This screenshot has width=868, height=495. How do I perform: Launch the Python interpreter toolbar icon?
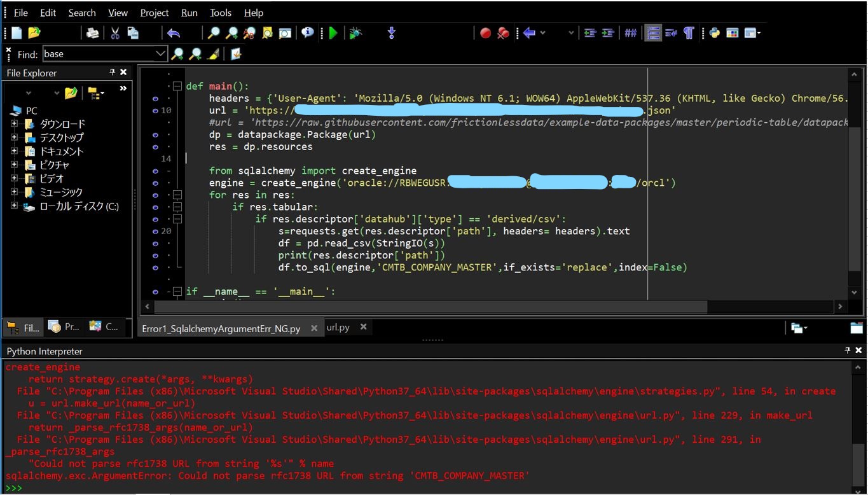tap(714, 32)
